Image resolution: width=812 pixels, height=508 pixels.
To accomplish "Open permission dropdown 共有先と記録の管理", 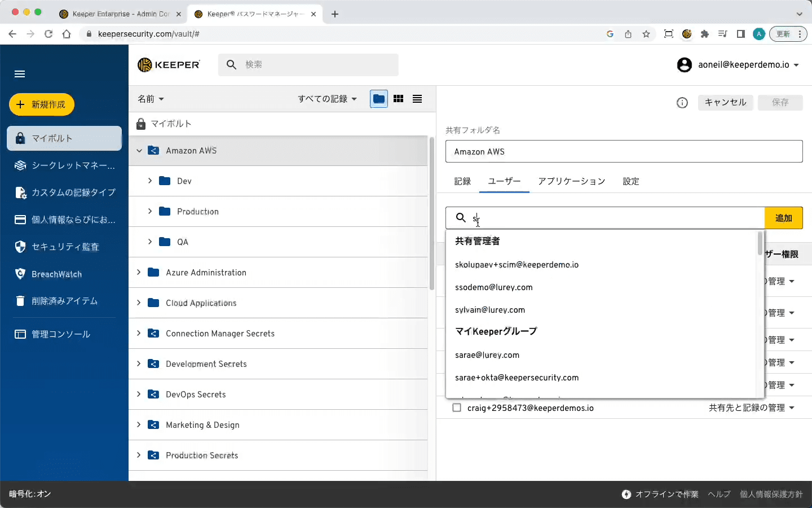I will pyautogui.click(x=751, y=408).
